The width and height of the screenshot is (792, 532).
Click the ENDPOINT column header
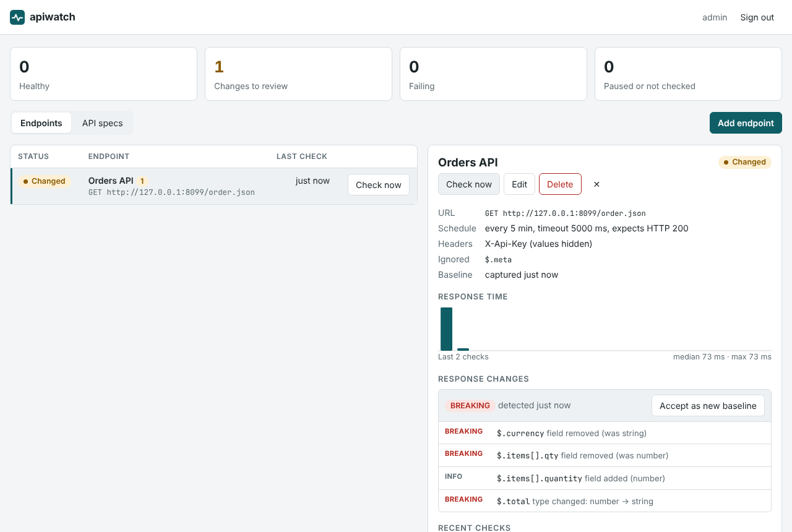click(109, 157)
